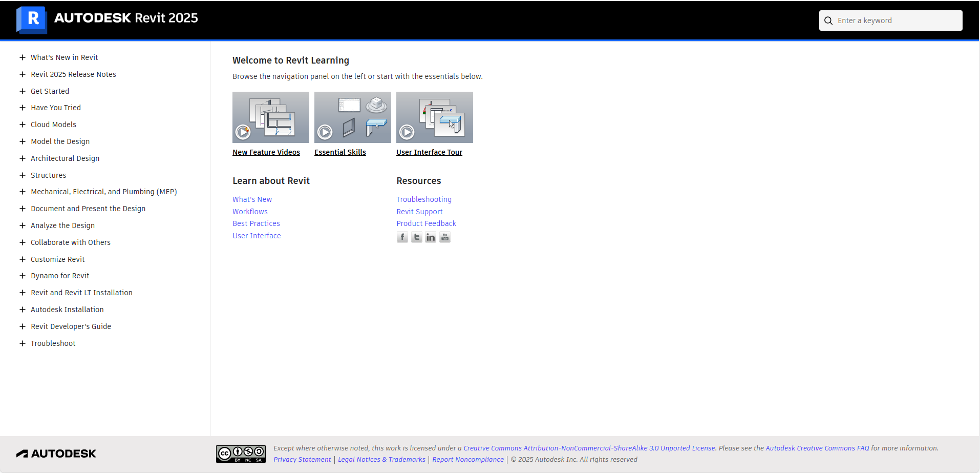980x473 pixels.
Task: Open the YouTube social icon
Action: 445,237
